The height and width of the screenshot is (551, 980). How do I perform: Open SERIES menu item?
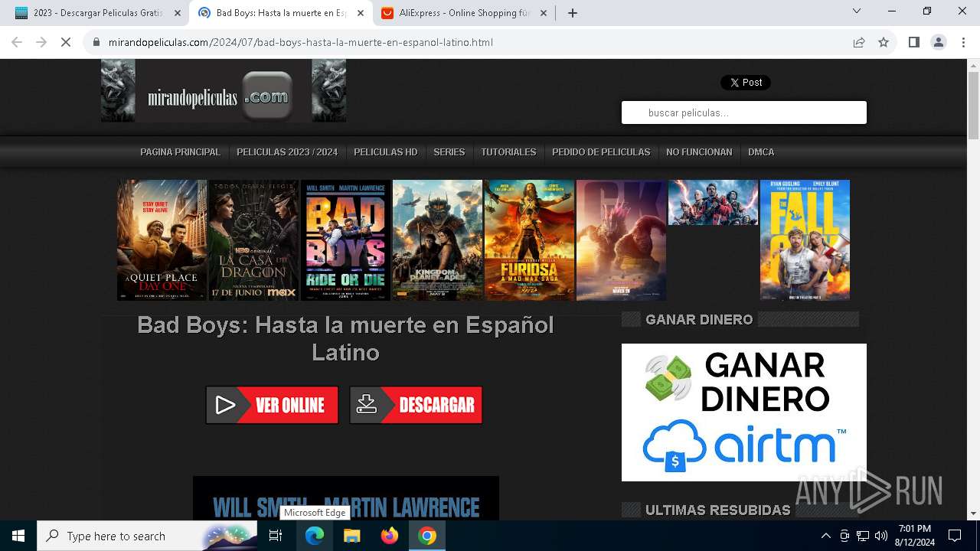point(449,152)
